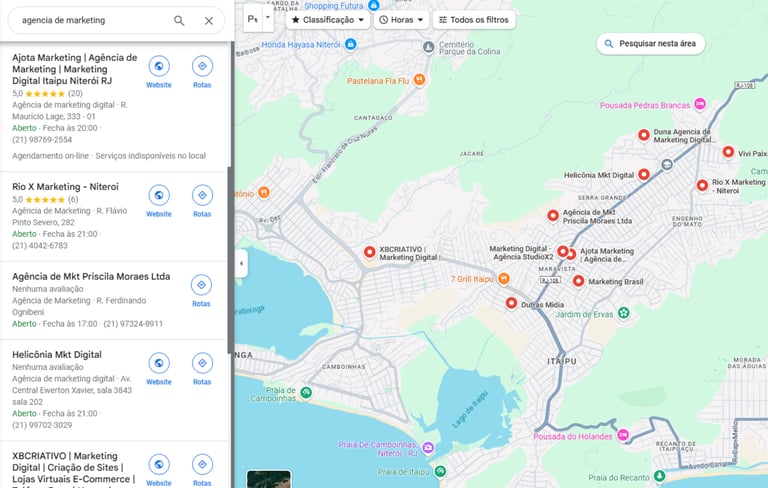768x488 pixels.
Task: Click the results list scrollbar
Action: tap(230, 260)
